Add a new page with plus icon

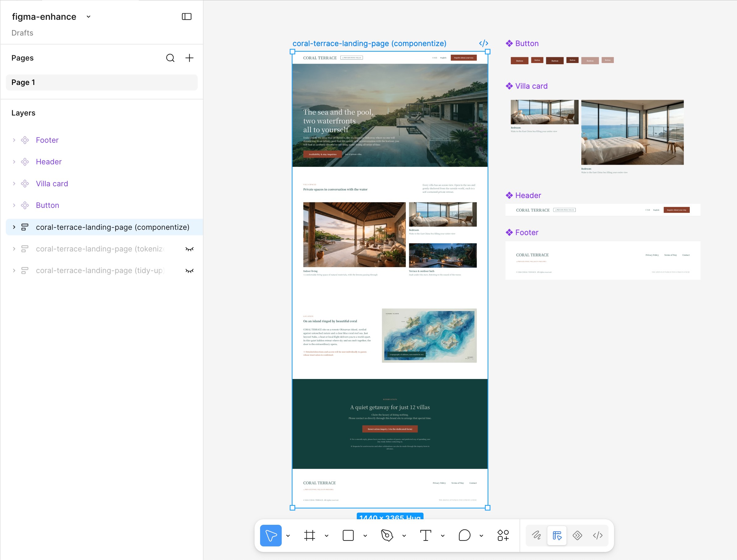coord(189,58)
